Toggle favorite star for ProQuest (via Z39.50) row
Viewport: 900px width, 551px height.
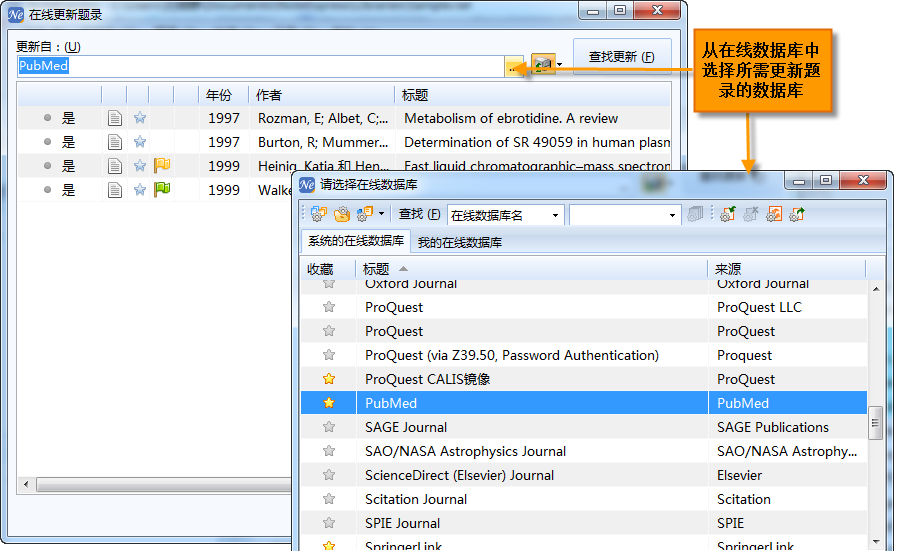[x=329, y=355]
